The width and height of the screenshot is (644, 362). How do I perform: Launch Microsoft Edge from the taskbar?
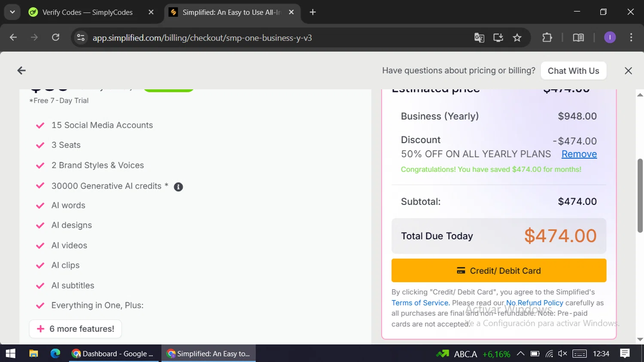[x=55, y=353]
